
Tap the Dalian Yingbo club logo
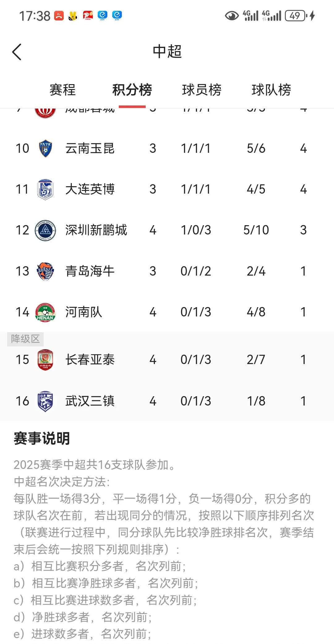(x=45, y=189)
